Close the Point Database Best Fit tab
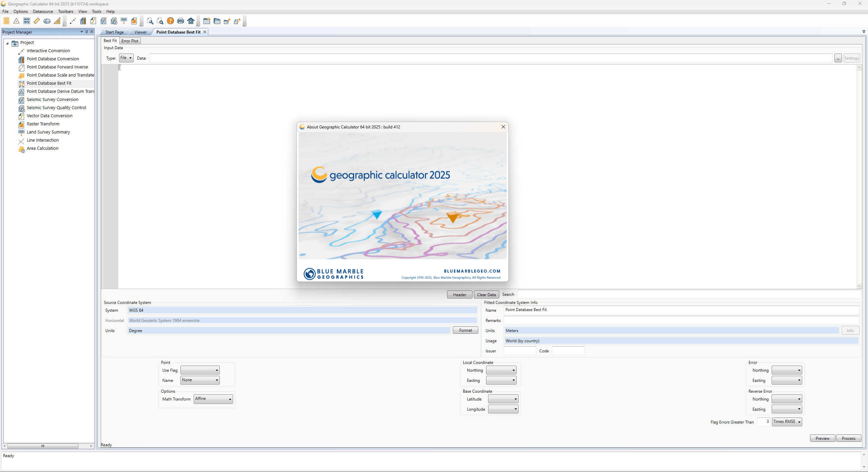The image size is (868, 472). 205,32
